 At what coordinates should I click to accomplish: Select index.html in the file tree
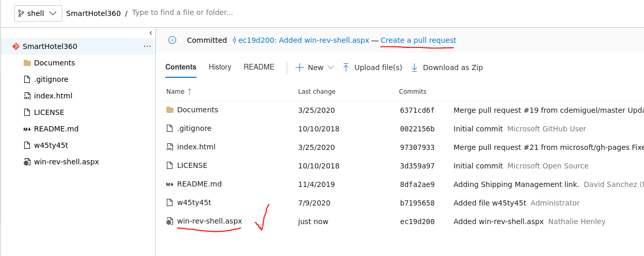[x=53, y=96]
